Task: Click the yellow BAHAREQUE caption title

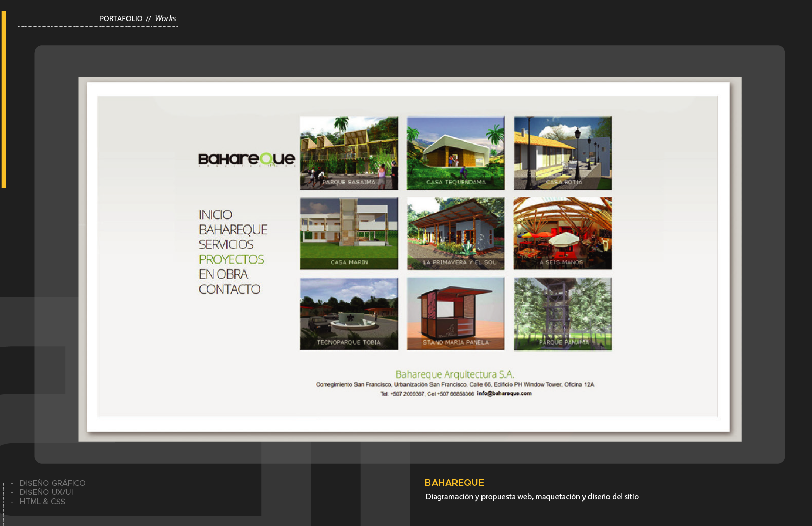Action: click(x=454, y=483)
